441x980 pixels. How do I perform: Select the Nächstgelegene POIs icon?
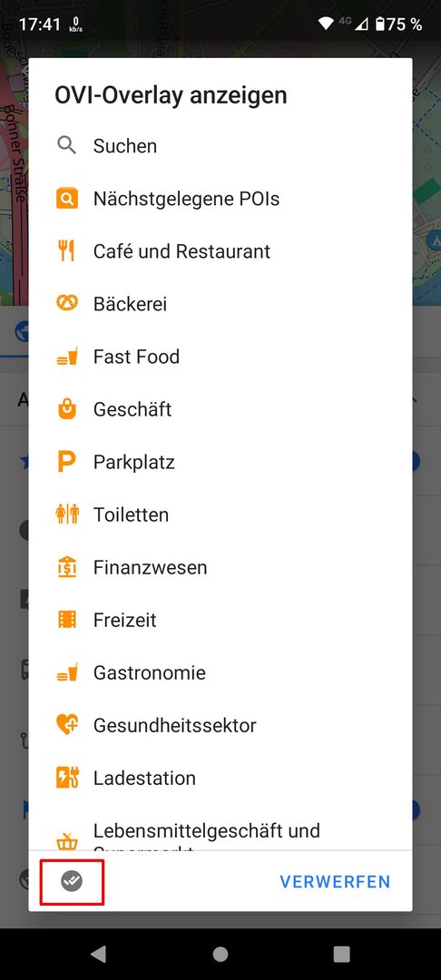click(x=67, y=199)
